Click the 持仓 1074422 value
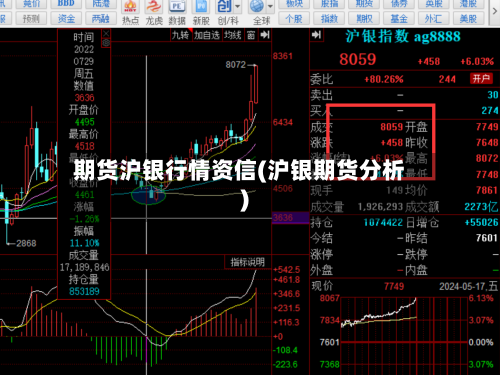Viewport: 500px width, 375px height. click(x=383, y=222)
